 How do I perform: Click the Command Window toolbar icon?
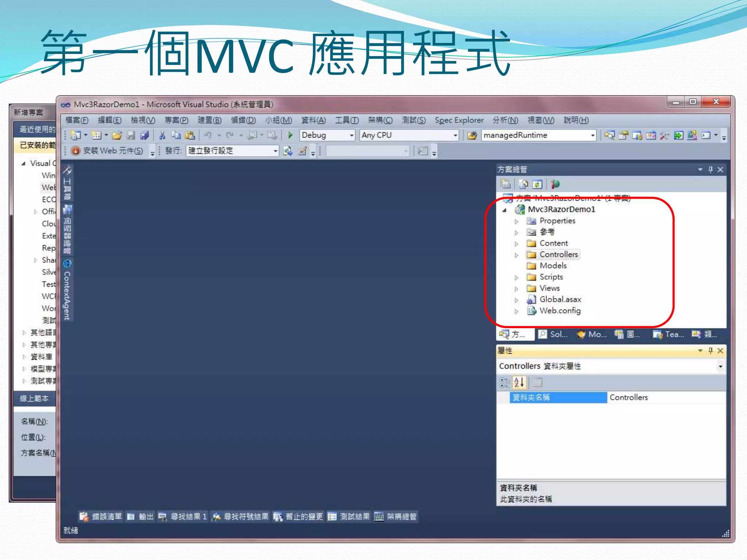point(706,135)
